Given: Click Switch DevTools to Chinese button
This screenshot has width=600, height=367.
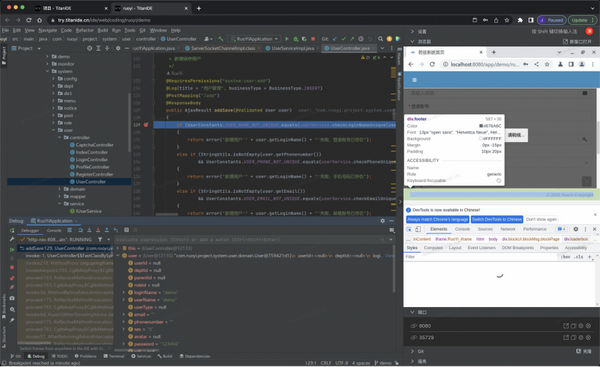Looking at the screenshot, I should pos(497,219).
